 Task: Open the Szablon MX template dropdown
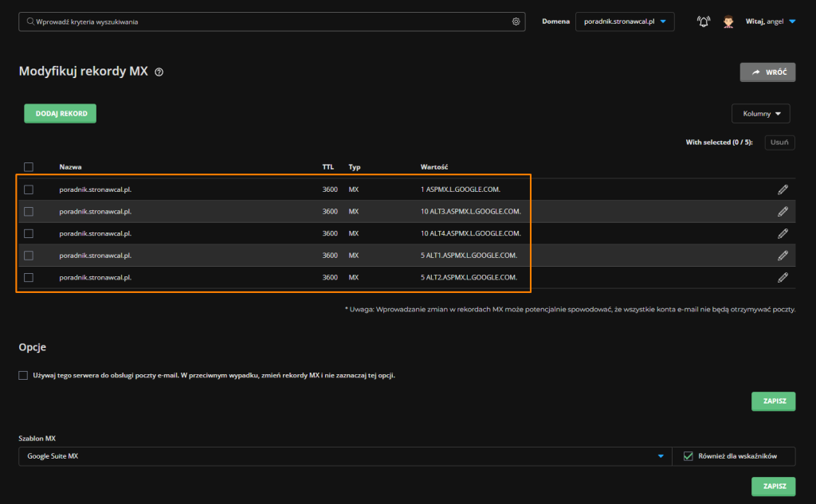point(344,456)
